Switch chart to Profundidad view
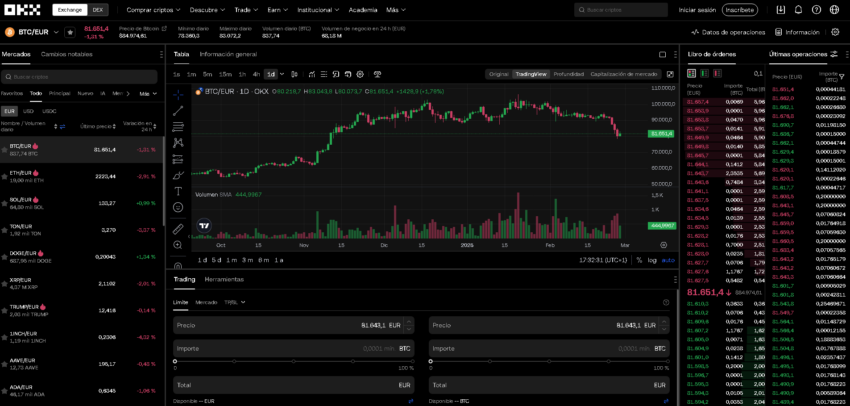Viewport: 850px width, 406px height. point(569,74)
